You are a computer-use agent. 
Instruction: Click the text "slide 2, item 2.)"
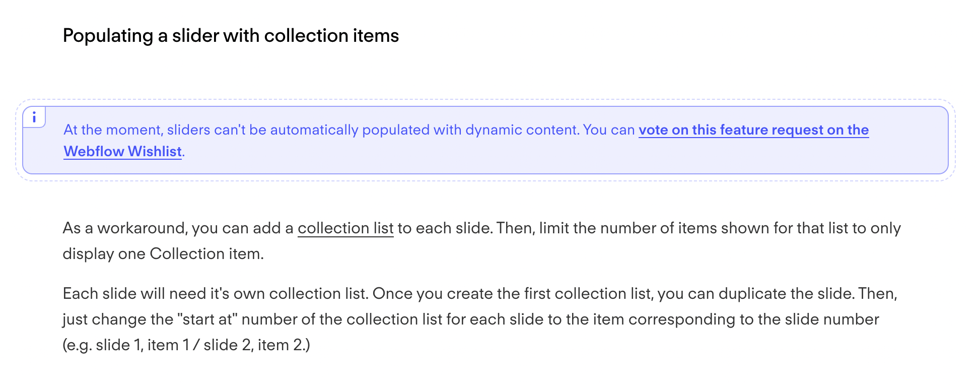point(257,345)
